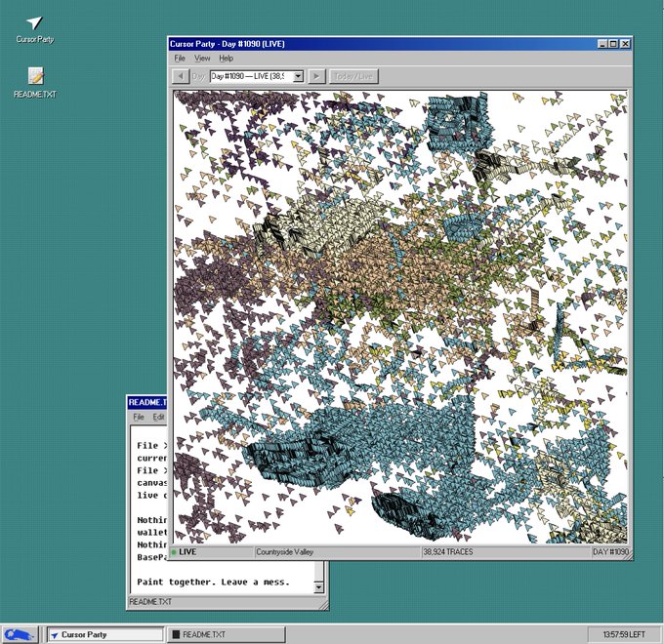Switch to README.TXT in the taskbar
The height and width of the screenshot is (644, 664).
[x=227, y=634]
